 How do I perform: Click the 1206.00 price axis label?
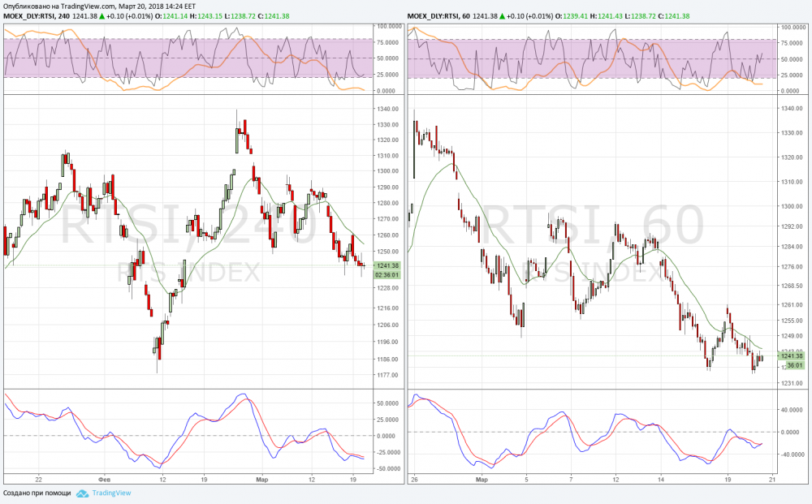tap(388, 325)
